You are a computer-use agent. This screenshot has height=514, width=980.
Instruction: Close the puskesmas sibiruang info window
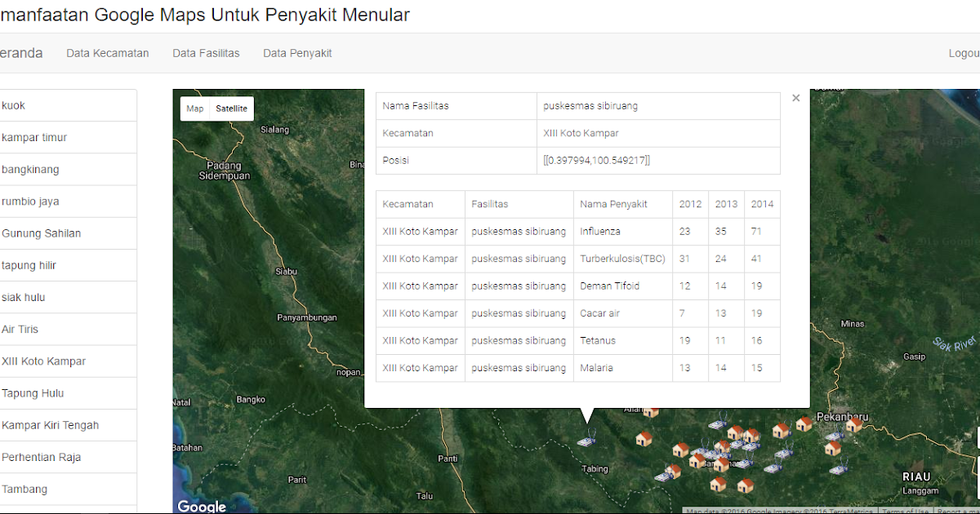pos(795,97)
